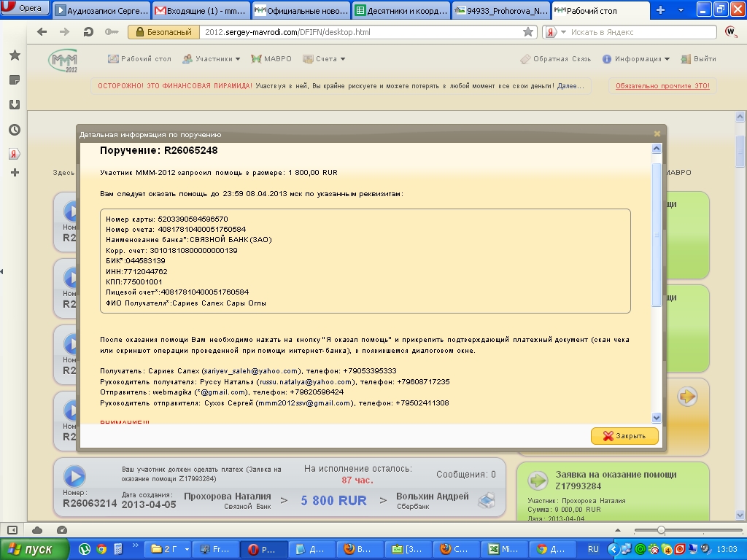Click Выйти to log out
747x560 pixels.
click(x=698, y=59)
